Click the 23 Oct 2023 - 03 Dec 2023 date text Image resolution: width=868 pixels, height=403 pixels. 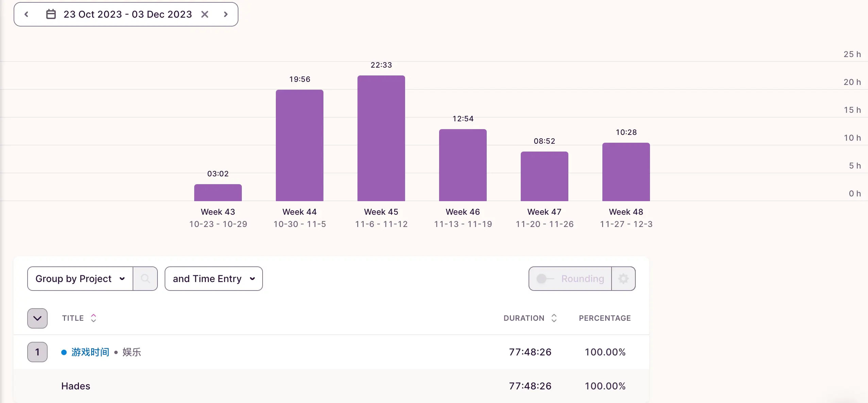[128, 14]
